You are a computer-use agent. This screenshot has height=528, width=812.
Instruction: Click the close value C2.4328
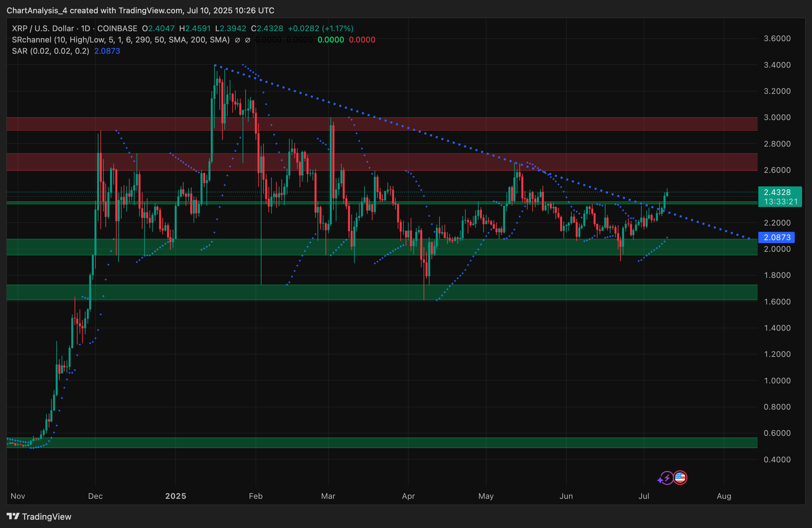267,28
